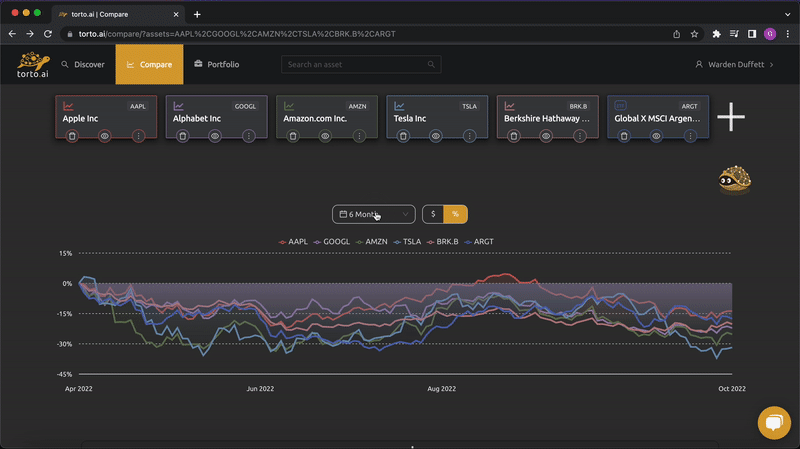
Task: Click the turtle mascot assistant
Action: coord(735,180)
